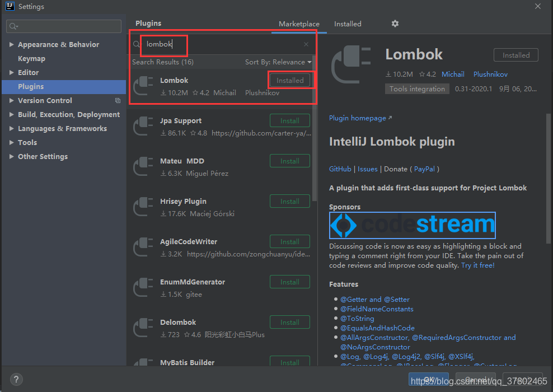
Task: Click the Plushnikov author link in details
Action: 490,74
